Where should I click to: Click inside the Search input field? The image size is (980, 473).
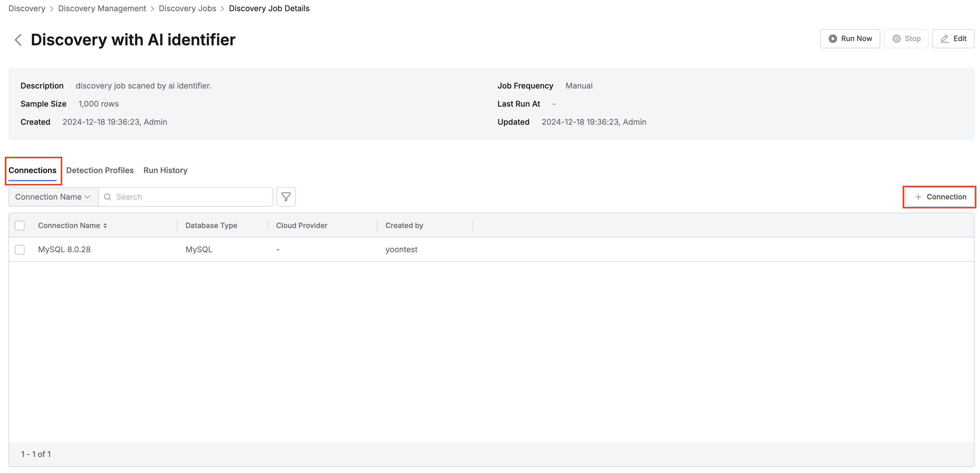tap(190, 197)
